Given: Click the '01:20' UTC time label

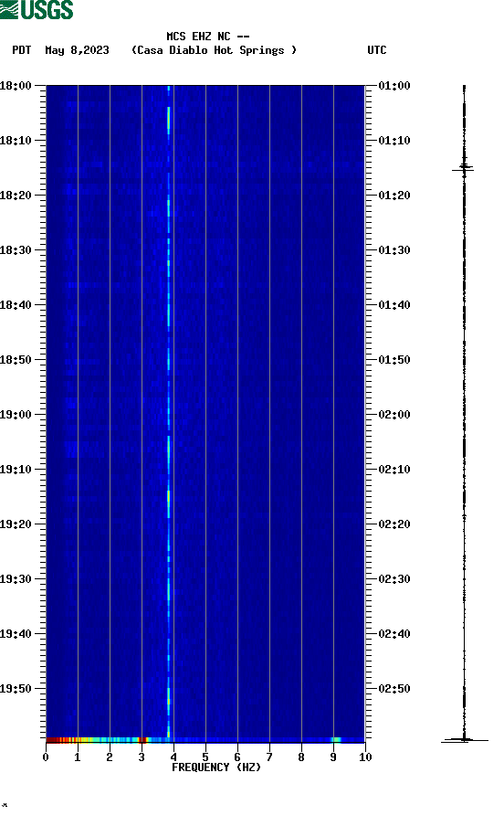Looking at the screenshot, I should coord(394,195).
